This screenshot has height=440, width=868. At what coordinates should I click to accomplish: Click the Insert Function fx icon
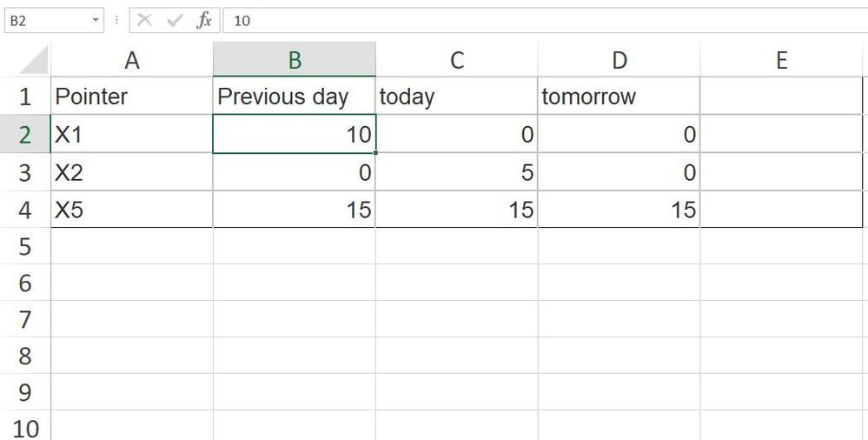pyautogui.click(x=204, y=21)
